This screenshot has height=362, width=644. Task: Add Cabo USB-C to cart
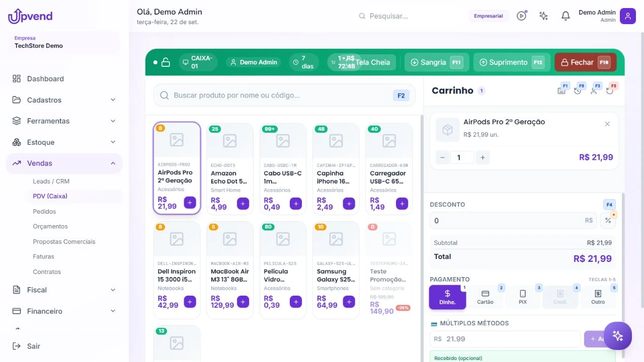(x=296, y=204)
